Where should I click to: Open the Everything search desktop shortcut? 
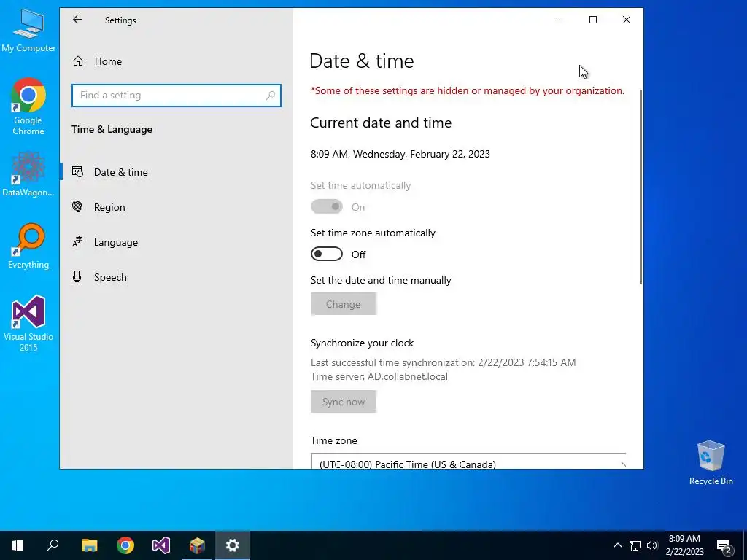(28, 246)
